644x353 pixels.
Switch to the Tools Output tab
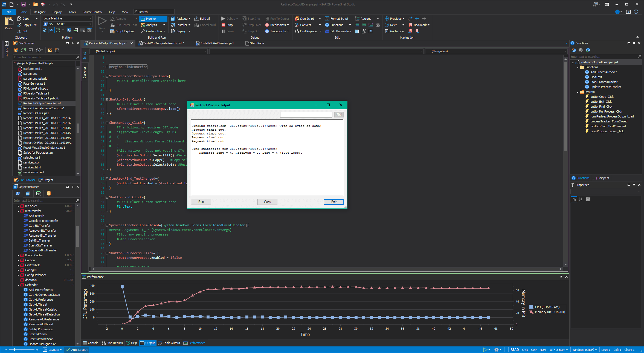[x=169, y=343]
